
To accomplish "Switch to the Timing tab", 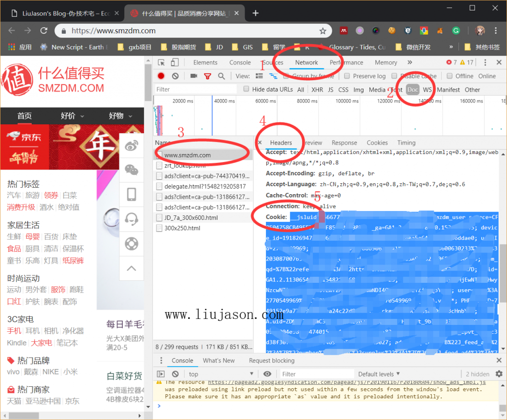I will [x=406, y=143].
